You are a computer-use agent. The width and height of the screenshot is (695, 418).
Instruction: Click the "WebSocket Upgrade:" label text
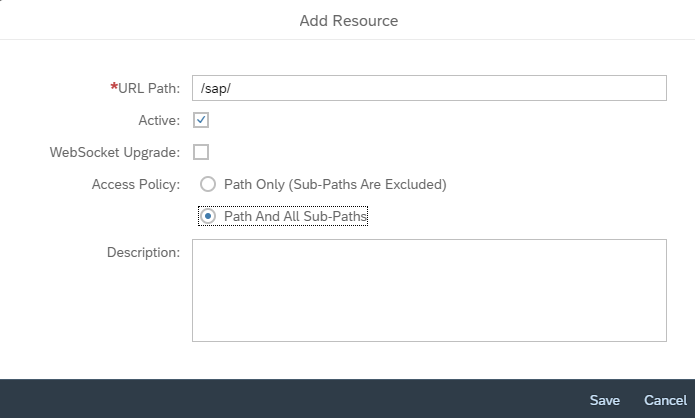pyautogui.click(x=115, y=152)
